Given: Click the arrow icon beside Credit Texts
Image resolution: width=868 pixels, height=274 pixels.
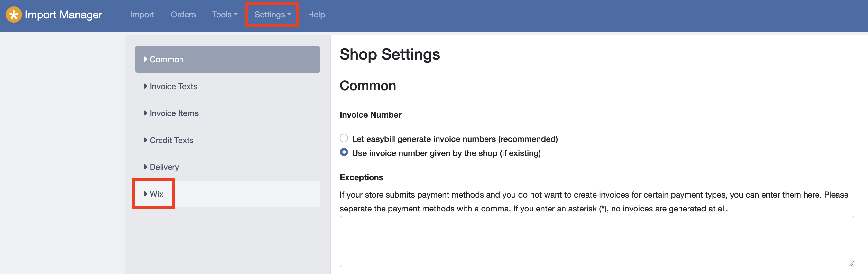Looking at the screenshot, I should click(145, 140).
